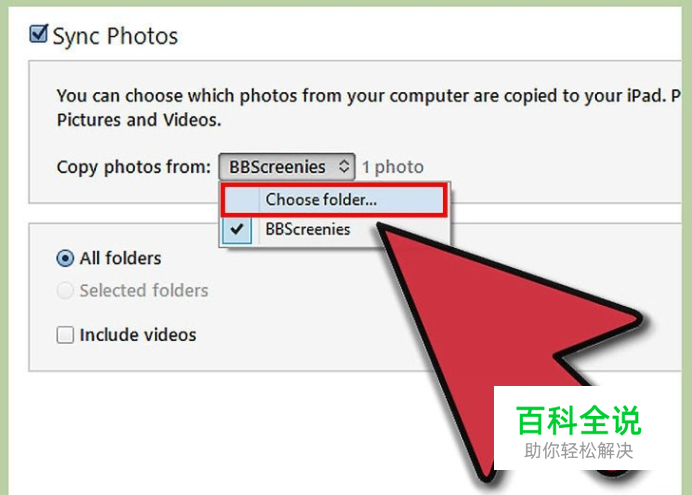Click the 助你轻松解决 tagline text
The image size is (692, 495).
(x=579, y=451)
